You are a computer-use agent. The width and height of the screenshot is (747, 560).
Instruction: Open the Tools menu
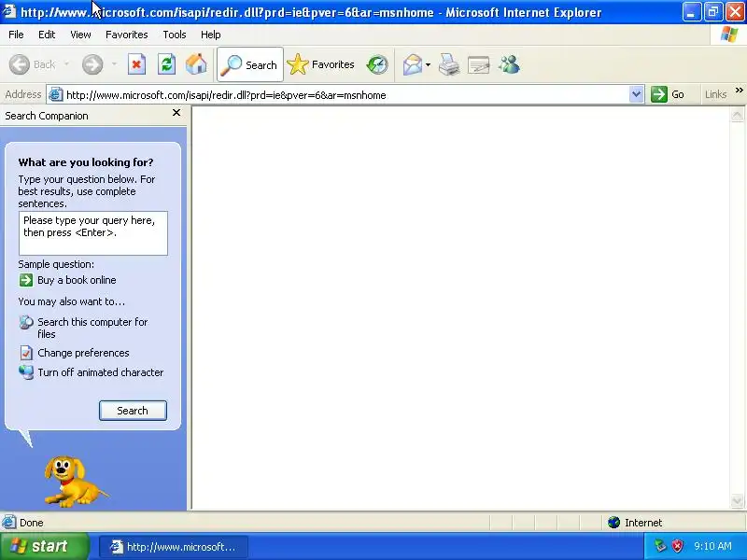tap(175, 35)
